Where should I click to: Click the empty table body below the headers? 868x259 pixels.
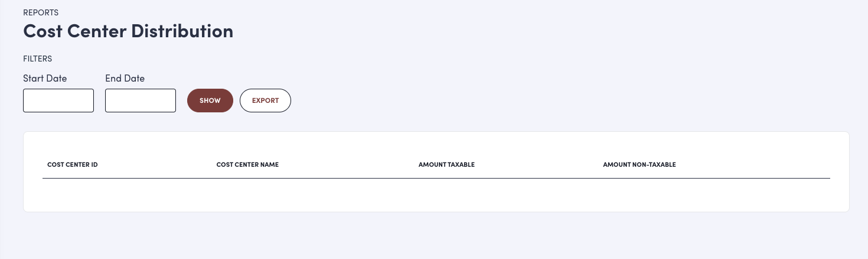pos(436,194)
